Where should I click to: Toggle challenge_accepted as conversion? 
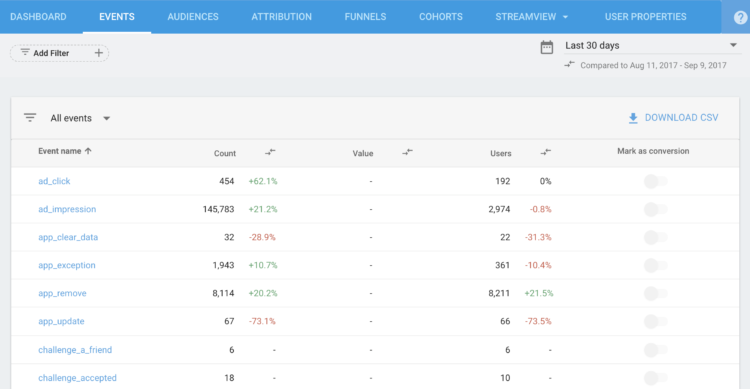(655, 378)
